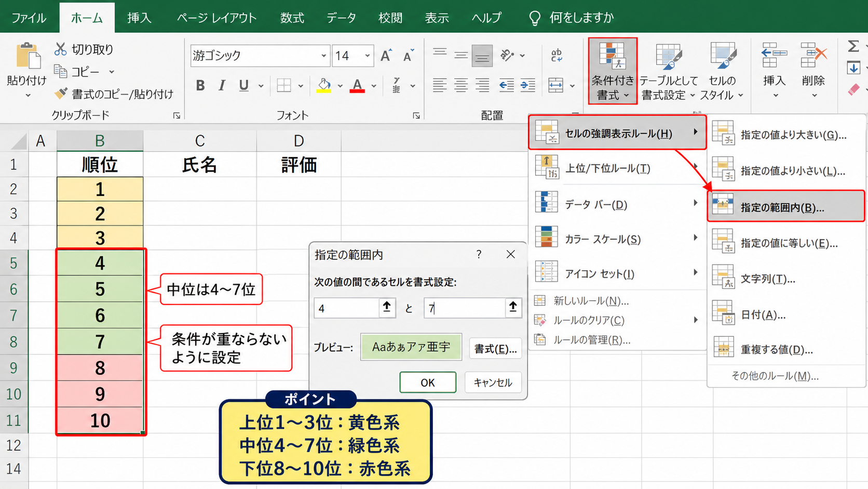Toggle bottom align button
This screenshot has height=489, width=868.
[482, 56]
